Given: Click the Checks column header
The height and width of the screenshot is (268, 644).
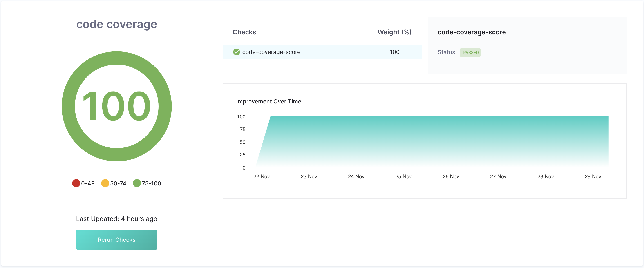Looking at the screenshot, I should [244, 32].
